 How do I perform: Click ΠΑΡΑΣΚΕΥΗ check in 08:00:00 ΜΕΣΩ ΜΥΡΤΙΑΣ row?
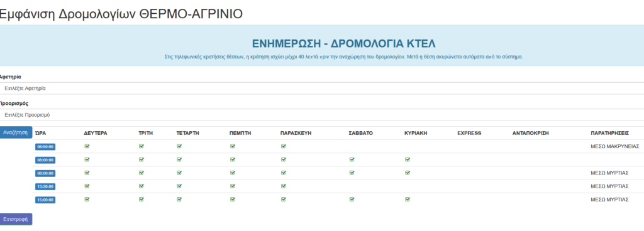click(x=284, y=173)
